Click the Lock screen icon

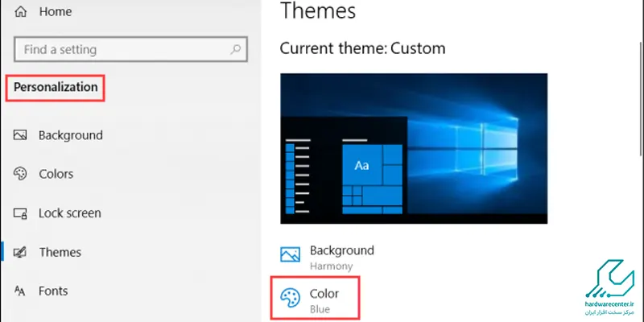point(20,213)
